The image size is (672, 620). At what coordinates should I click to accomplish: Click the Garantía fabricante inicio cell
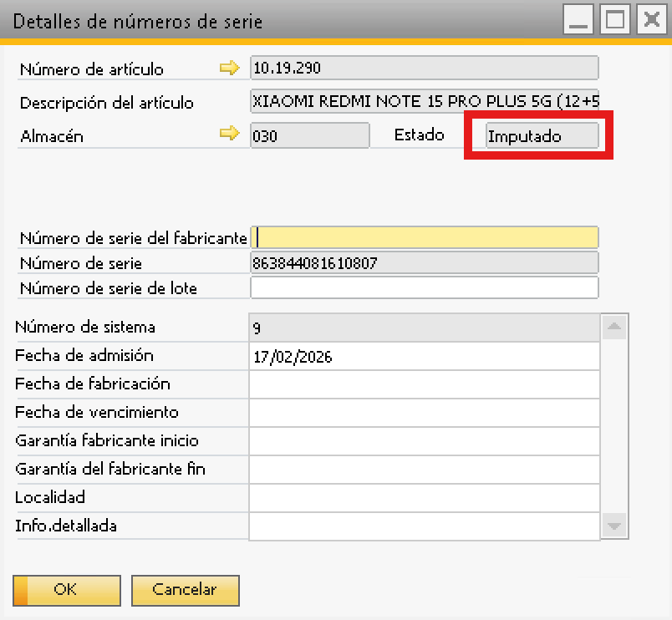pyautogui.click(x=425, y=441)
